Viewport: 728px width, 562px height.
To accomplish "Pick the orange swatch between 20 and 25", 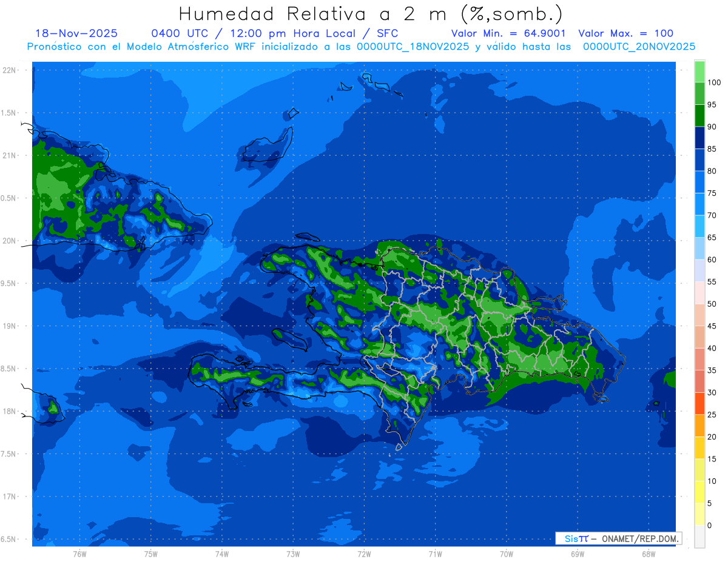I will (x=699, y=426).
